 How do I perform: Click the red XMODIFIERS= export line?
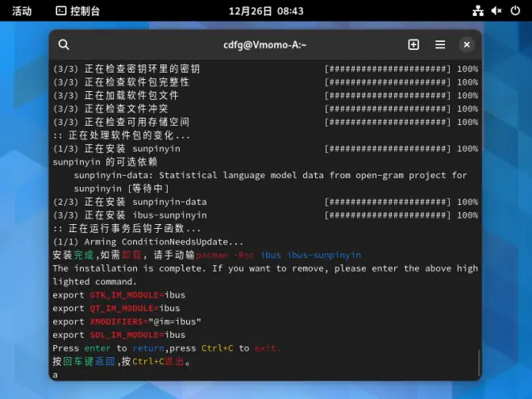(118, 322)
